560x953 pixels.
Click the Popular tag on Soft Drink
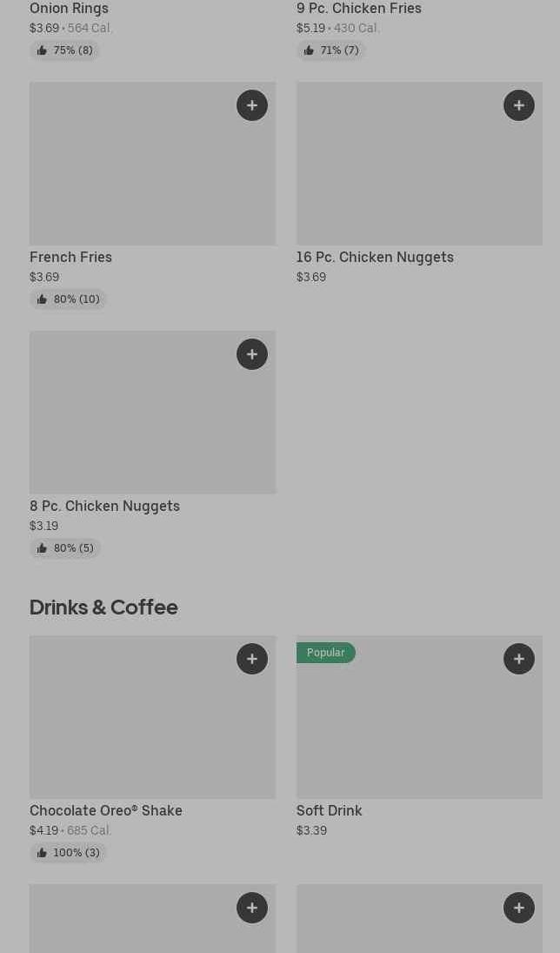click(325, 653)
